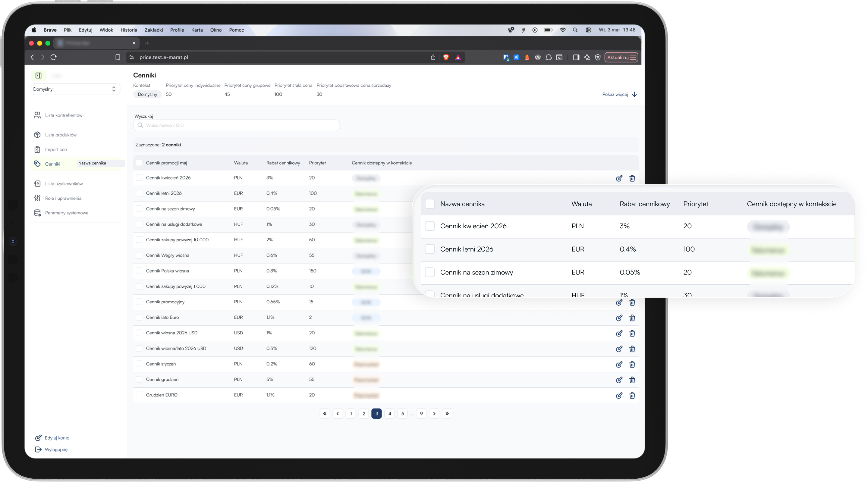Open the Historia menu in menu bar
This screenshot has width=868, height=482.
coord(129,30)
